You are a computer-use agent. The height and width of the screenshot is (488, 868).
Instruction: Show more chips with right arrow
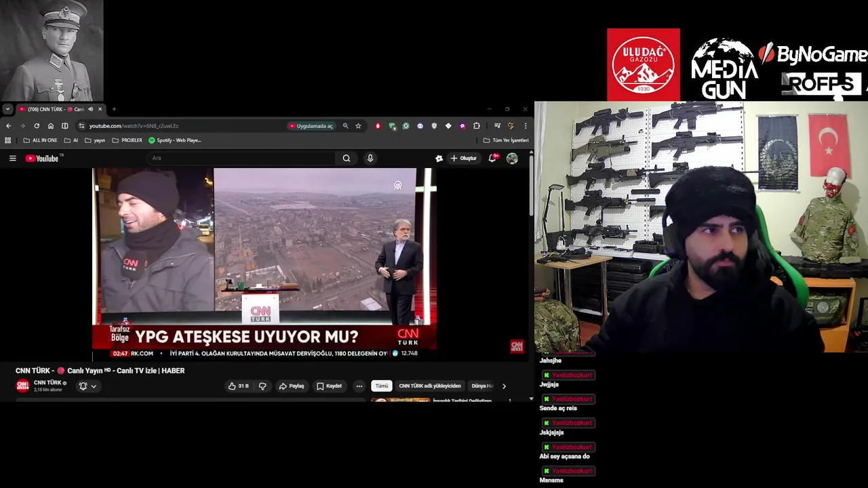[x=504, y=386]
